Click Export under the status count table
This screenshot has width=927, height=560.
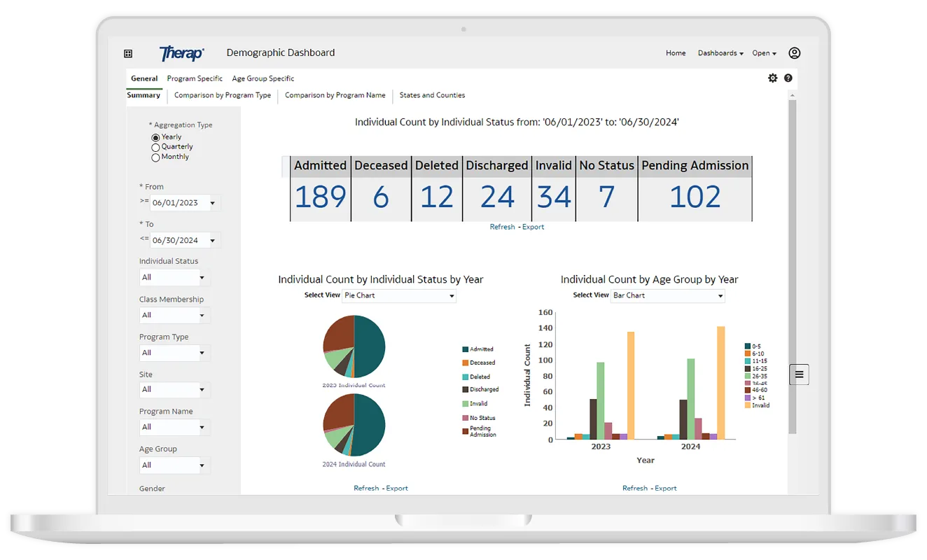click(x=533, y=227)
